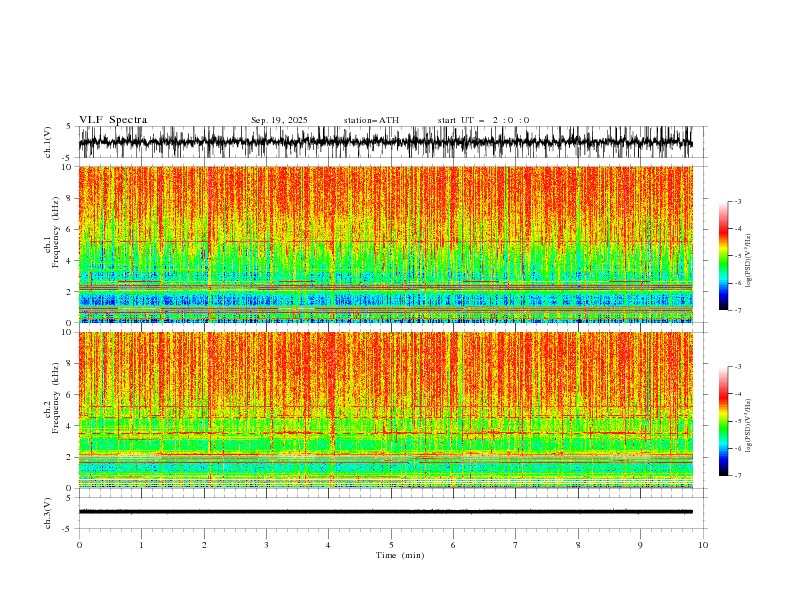792x612 pixels.
Task: Click the ch.2 PSD color bar
Action: 724,421
